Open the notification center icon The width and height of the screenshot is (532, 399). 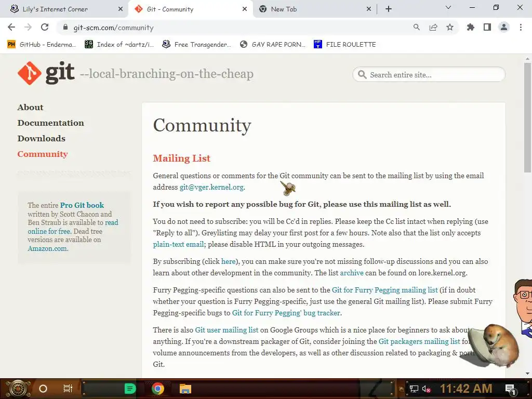[510, 389]
